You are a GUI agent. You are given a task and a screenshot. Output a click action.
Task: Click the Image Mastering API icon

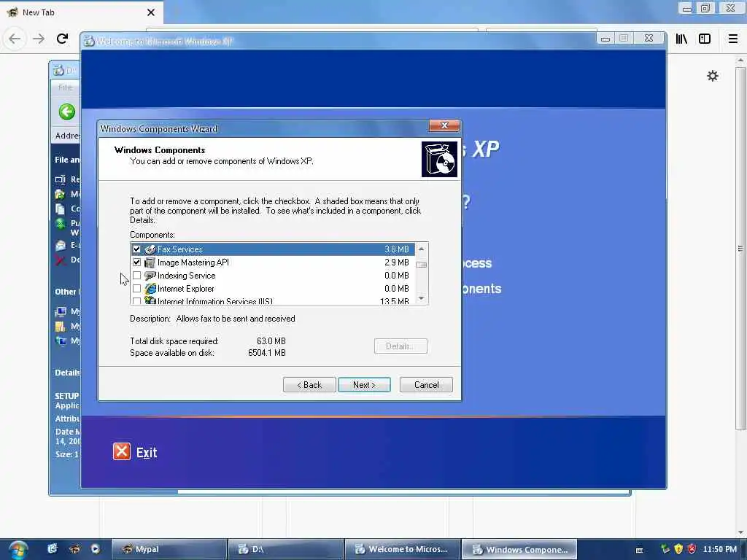tap(150, 262)
